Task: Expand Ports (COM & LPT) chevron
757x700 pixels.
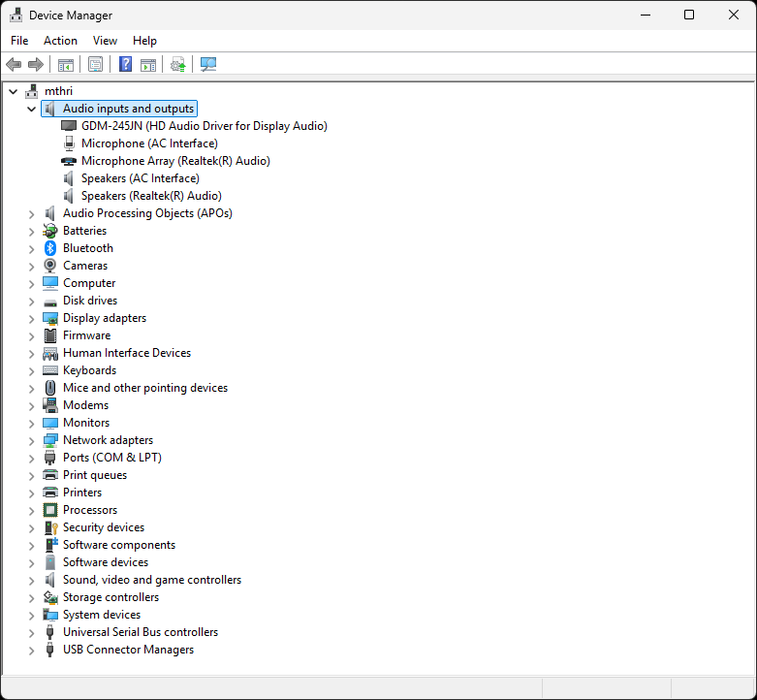Action: 31,459
